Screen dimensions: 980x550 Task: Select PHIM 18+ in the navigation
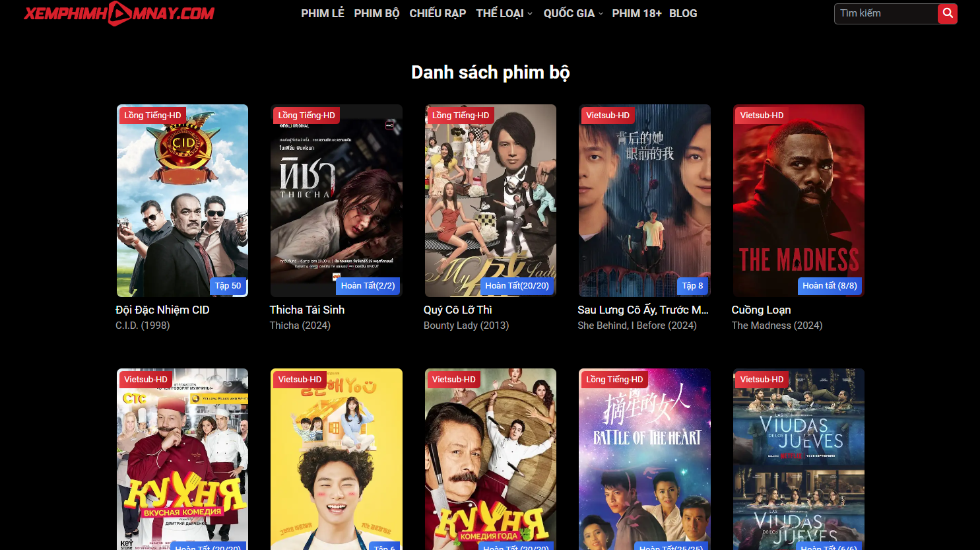637,13
